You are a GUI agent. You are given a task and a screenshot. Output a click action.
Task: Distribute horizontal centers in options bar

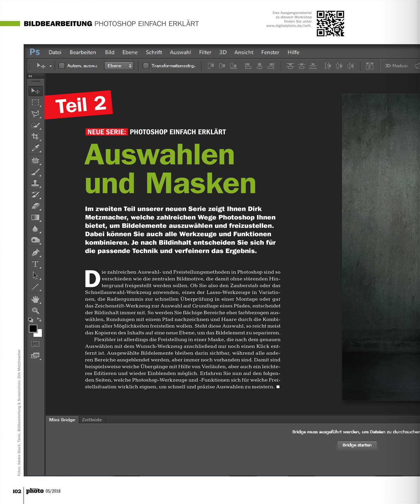point(339,66)
